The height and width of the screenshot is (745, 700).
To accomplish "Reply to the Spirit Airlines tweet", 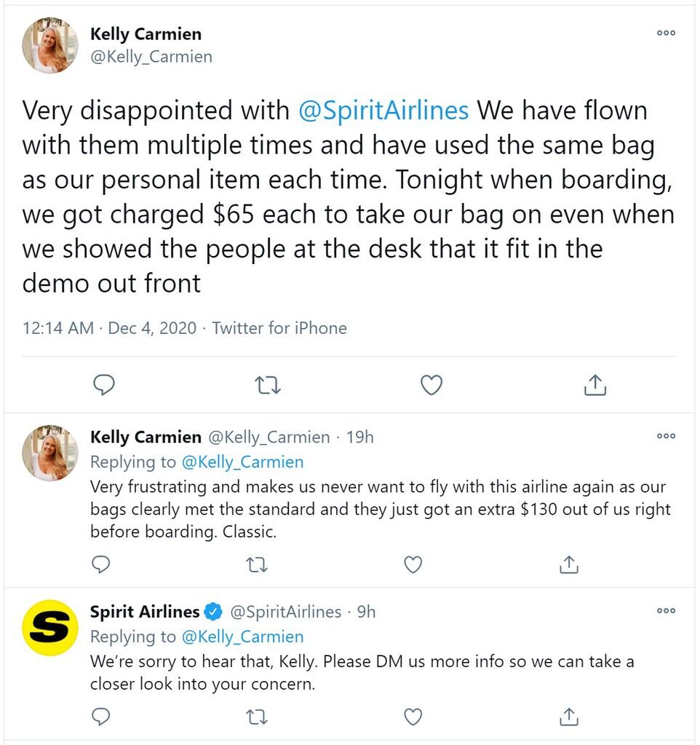I will coord(100,717).
